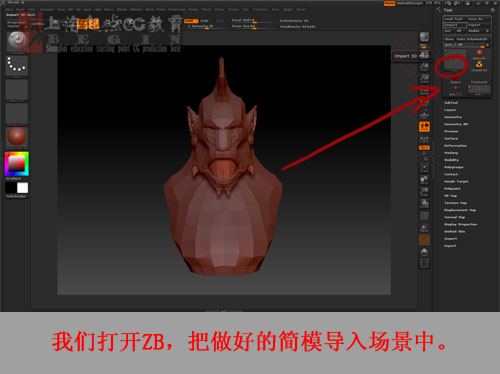Expand the Layers section
Image resolution: width=500 pixels, height=374 pixels.
pyautogui.click(x=450, y=110)
